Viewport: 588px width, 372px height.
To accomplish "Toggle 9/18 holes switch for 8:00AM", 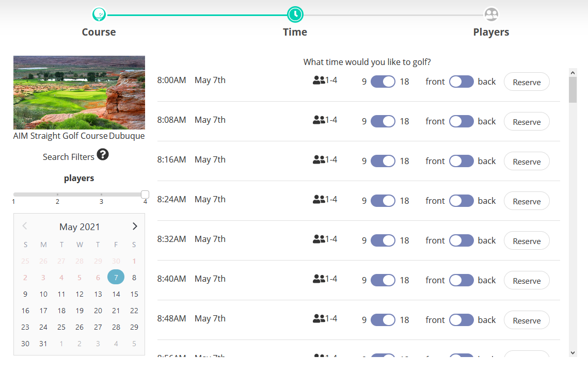I will click(x=383, y=82).
